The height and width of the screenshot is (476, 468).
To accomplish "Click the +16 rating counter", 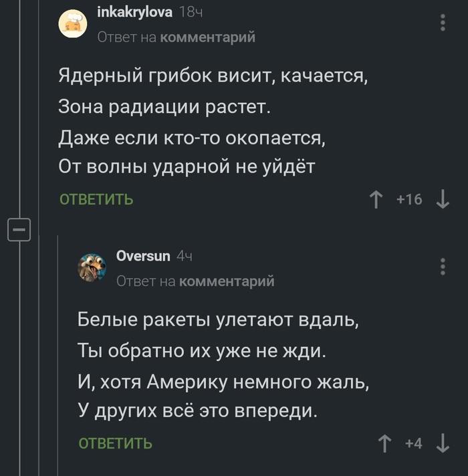I will [x=409, y=199].
